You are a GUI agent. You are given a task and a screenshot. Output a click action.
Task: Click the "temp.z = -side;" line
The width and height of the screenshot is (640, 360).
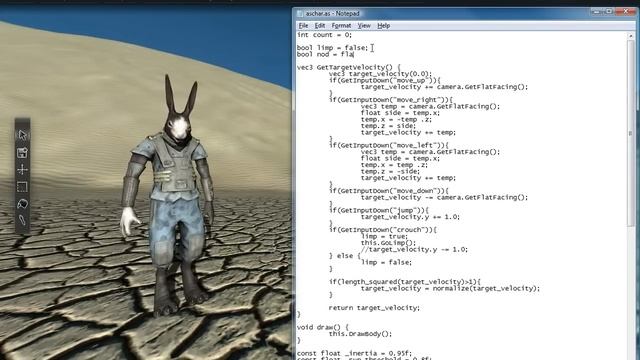click(x=390, y=171)
